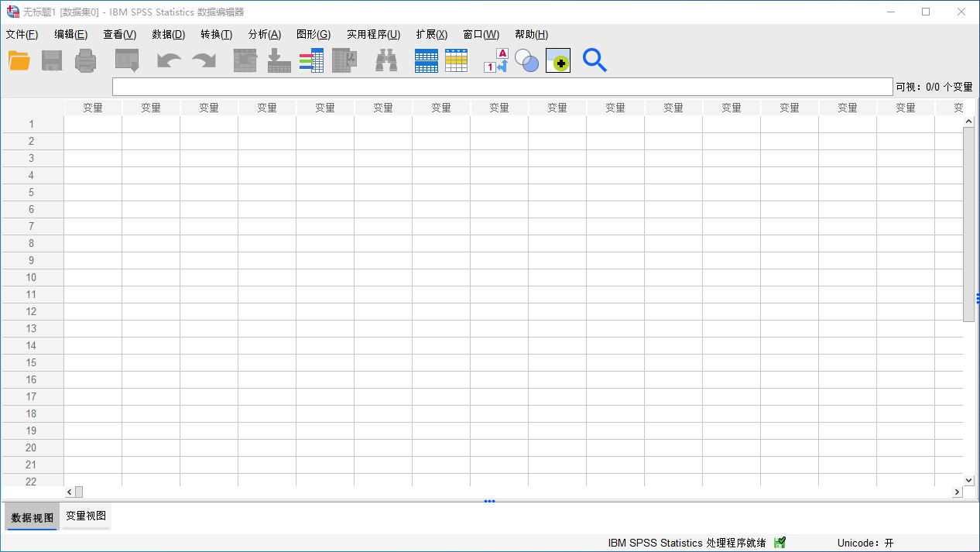Viewport: 980px width, 552px height.
Task: Open the 转换(T) menu
Action: [216, 34]
